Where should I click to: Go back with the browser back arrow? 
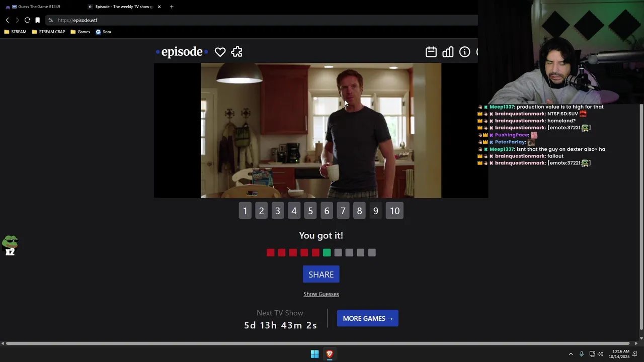coord(8,20)
